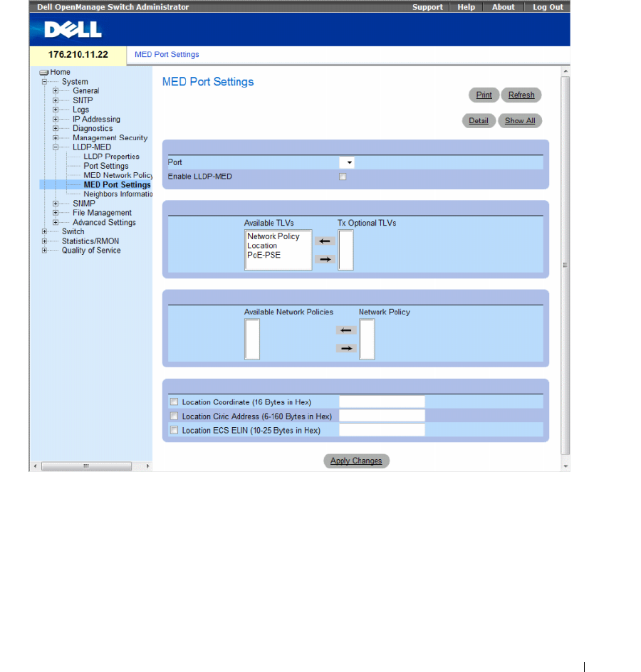Select MED Port Settings tree item
The width and height of the screenshot is (641, 672).
[117, 184]
